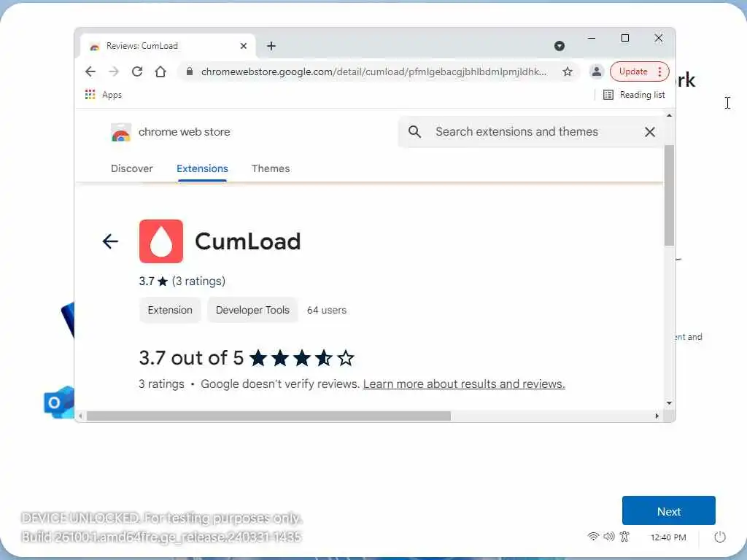Click the magnifier search icon

[x=414, y=132]
